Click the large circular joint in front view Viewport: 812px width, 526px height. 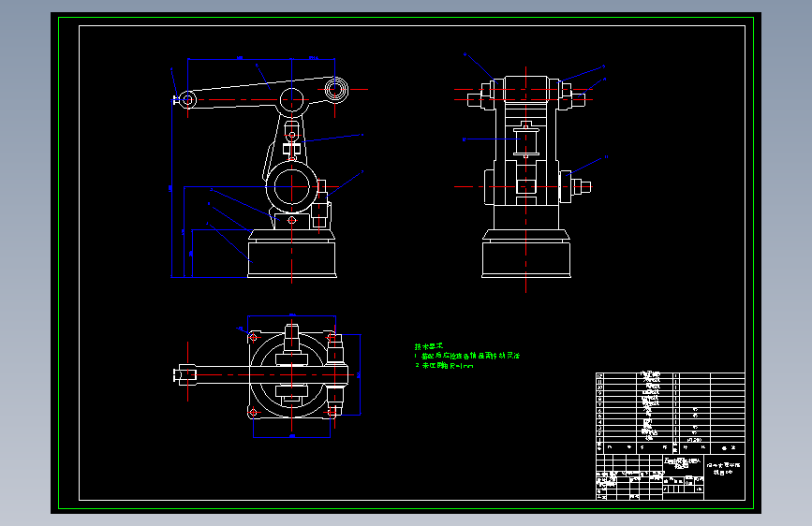tap(292, 186)
